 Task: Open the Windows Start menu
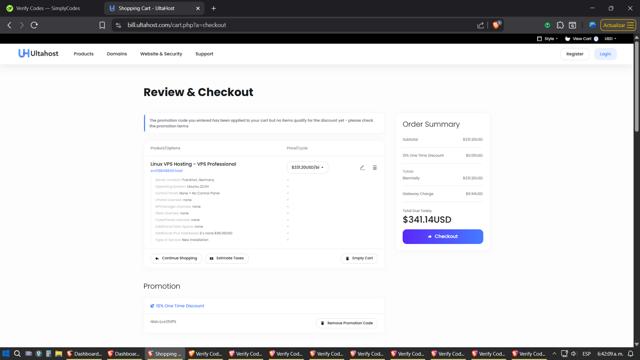point(6,354)
